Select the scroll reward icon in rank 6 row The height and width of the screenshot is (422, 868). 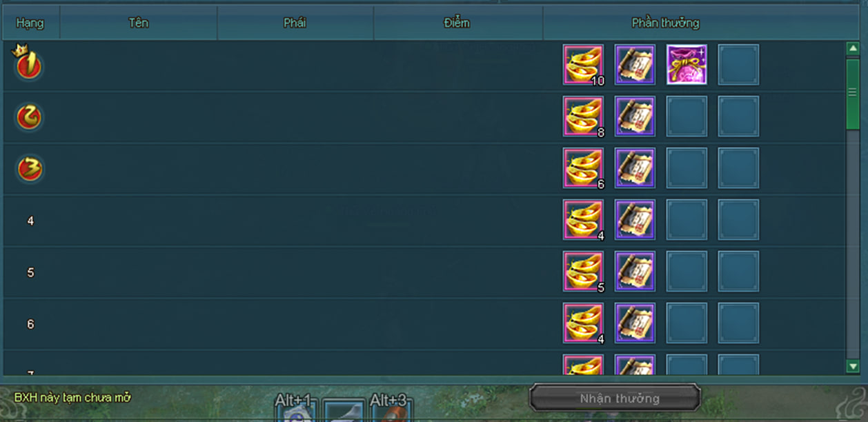[x=635, y=323]
